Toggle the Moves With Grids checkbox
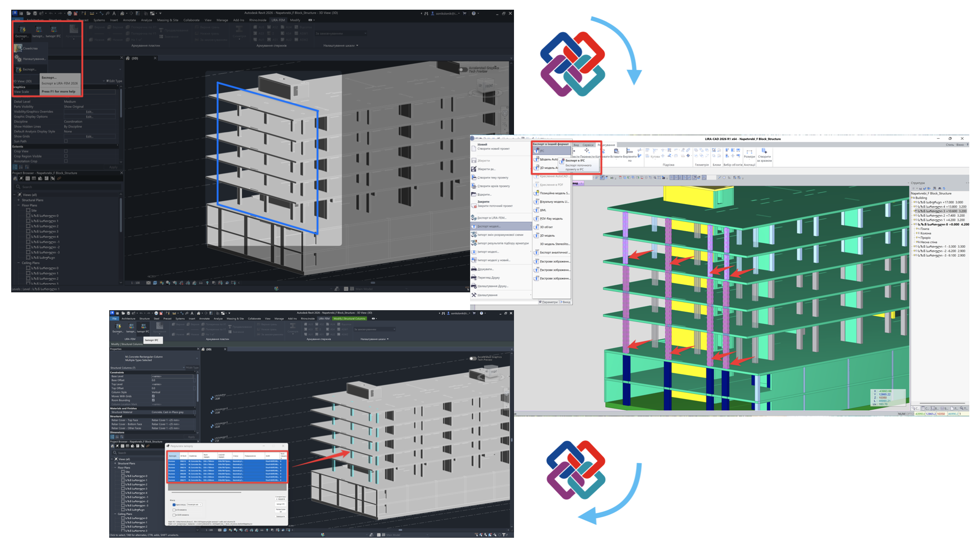This screenshot has width=980, height=551. click(153, 396)
